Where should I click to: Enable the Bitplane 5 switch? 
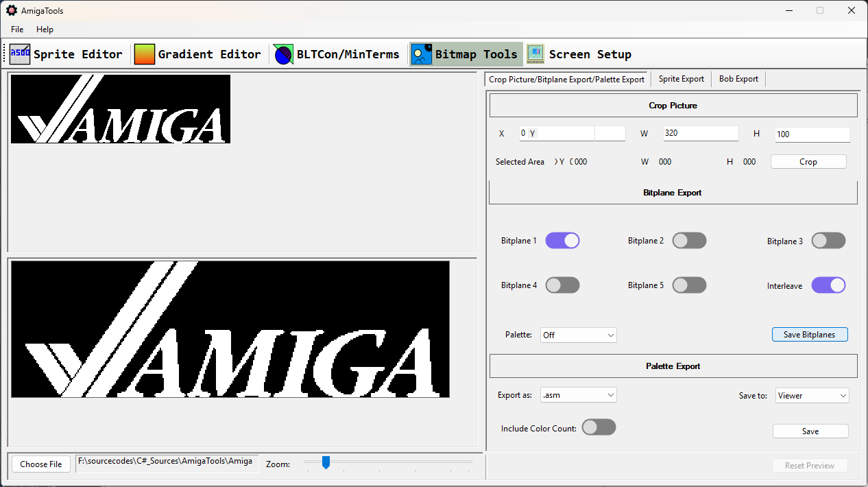[x=689, y=285]
